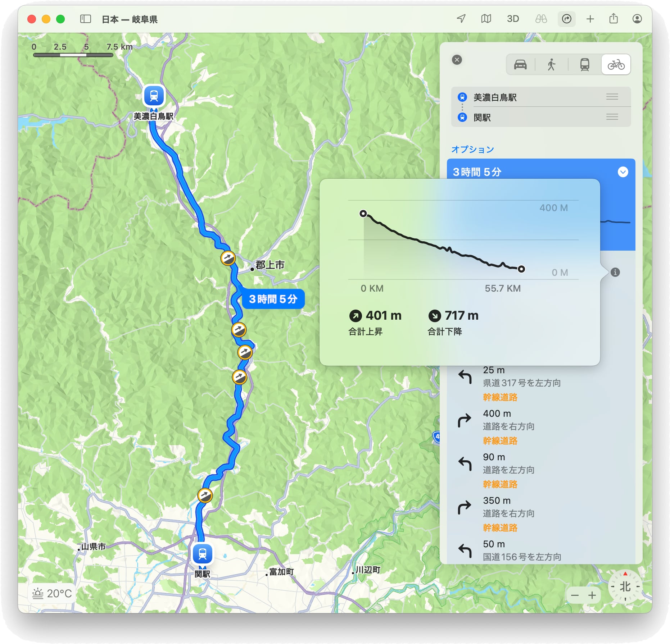Select the walking transport mode
Viewport: 670px width, 644px height.
click(551, 65)
